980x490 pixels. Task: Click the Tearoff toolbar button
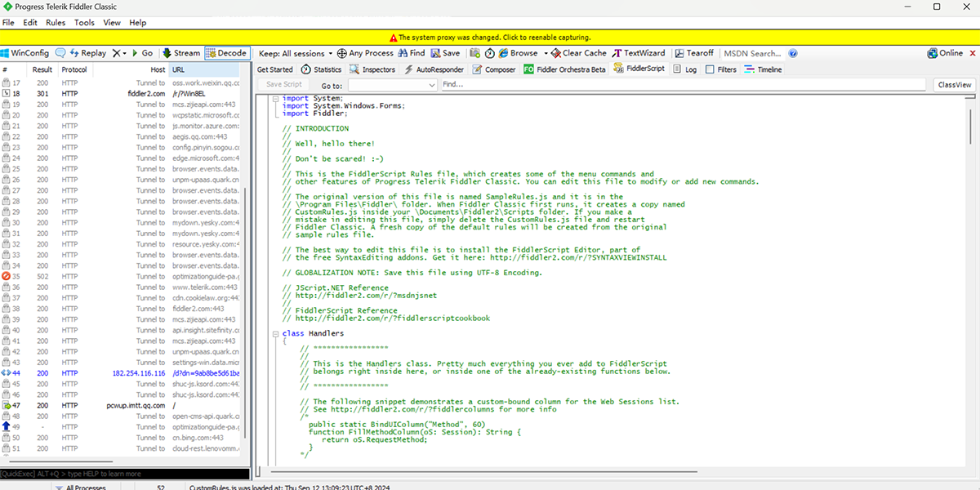(x=693, y=53)
